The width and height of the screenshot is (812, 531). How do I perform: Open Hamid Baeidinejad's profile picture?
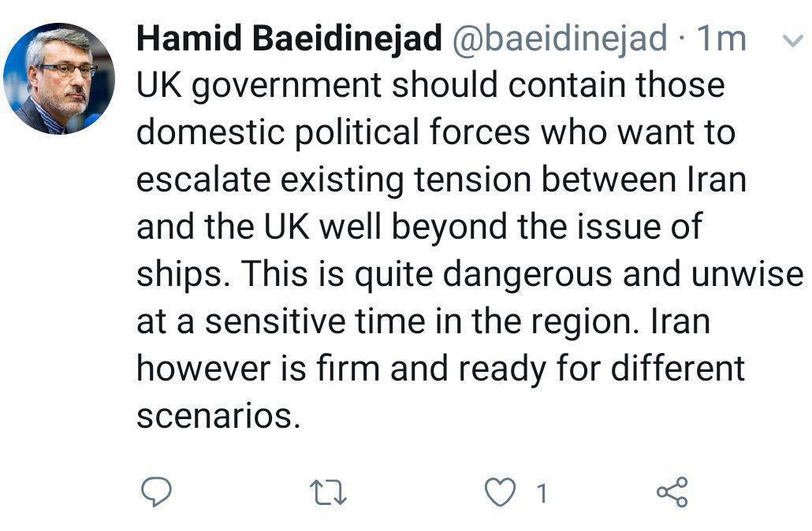(x=61, y=79)
